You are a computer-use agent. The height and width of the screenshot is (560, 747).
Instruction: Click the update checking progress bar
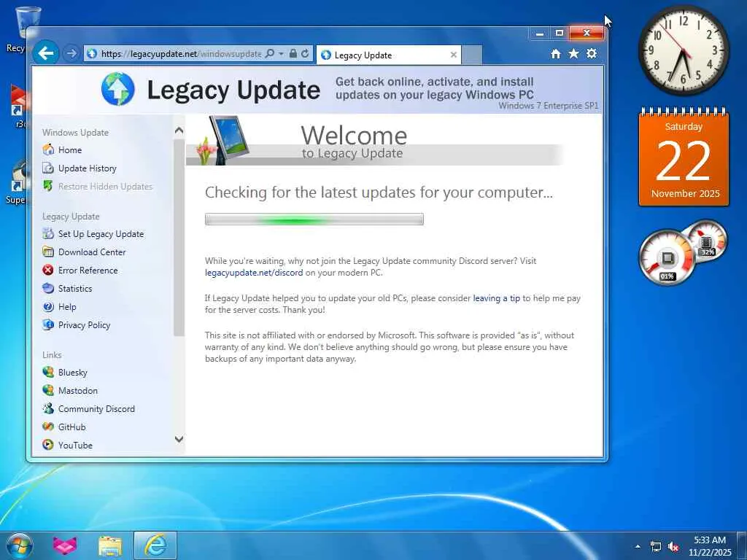coord(314,219)
